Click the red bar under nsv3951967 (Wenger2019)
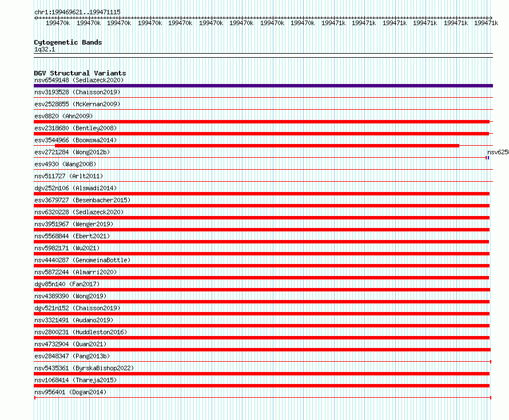 [261, 230]
